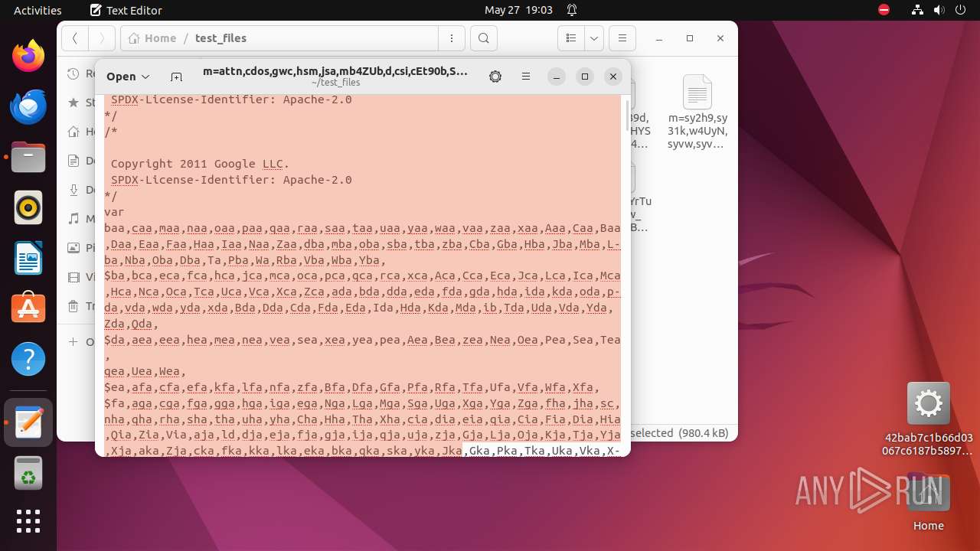This screenshot has width=980, height=551.
Task: Open the Activities overview
Action: 38,10
